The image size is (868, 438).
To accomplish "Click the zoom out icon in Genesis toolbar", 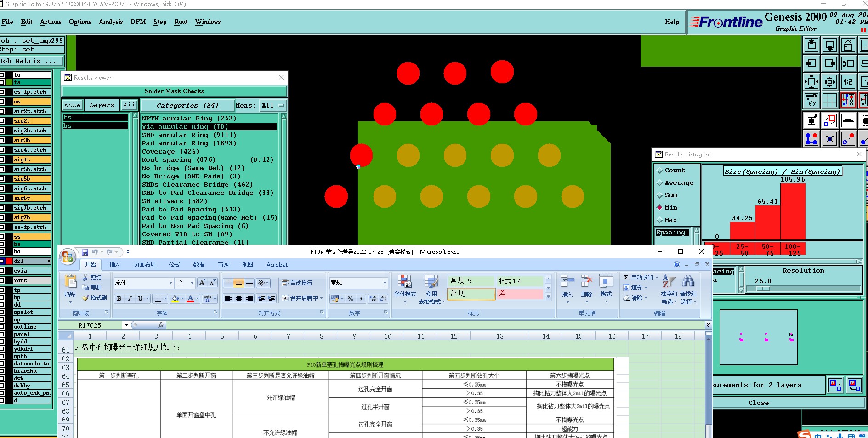I will coord(830,82).
